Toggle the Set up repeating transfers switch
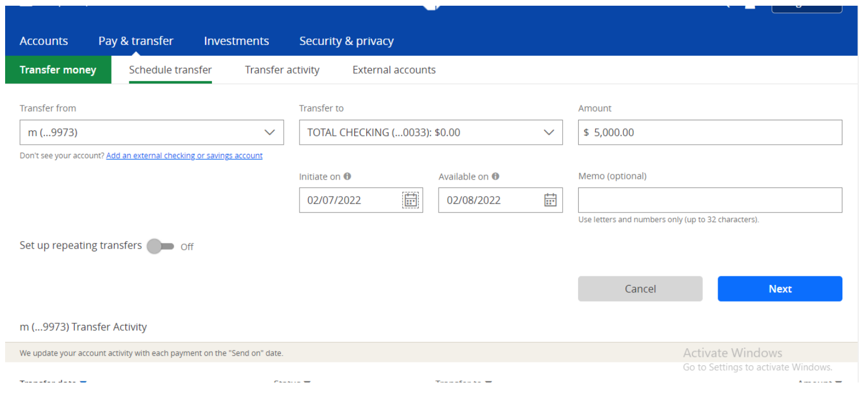Screen dimensions: 868x399 point(160,246)
